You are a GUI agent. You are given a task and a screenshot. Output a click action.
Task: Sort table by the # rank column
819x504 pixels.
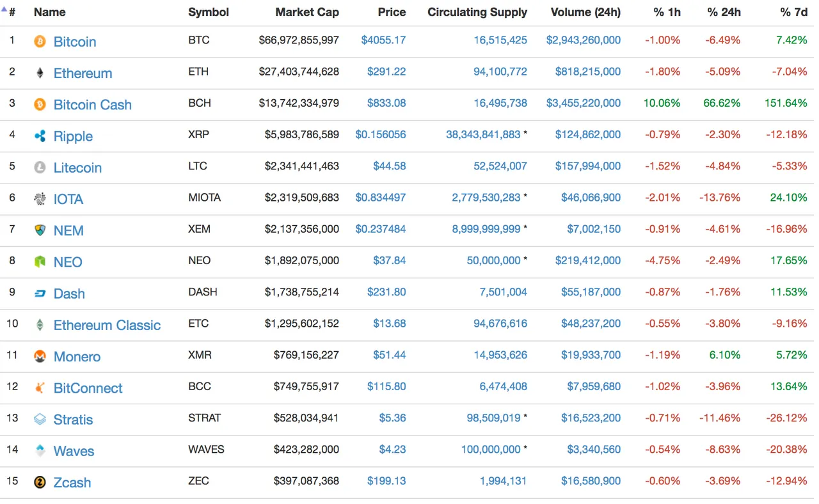click(12, 12)
